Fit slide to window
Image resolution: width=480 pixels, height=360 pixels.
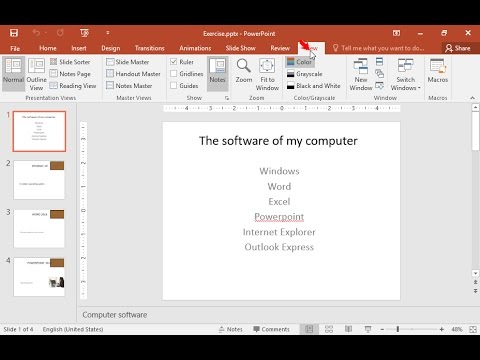point(267,74)
